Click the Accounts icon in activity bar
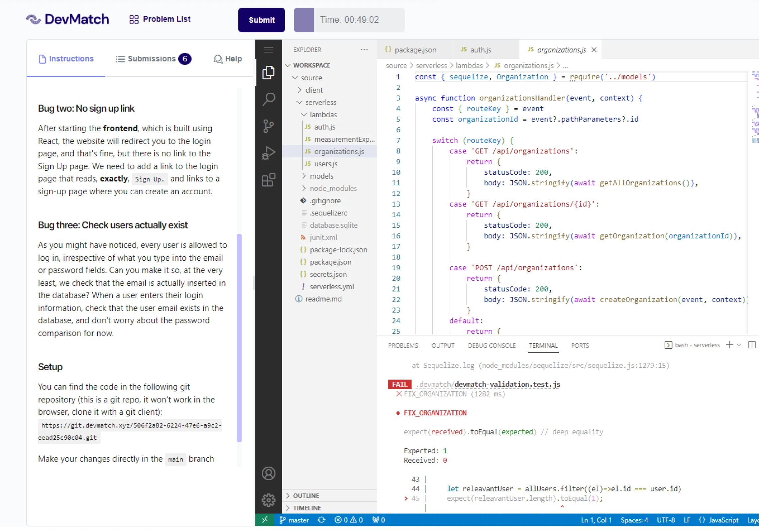The height and width of the screenshot is (532, 759). [x=269, y=473]
